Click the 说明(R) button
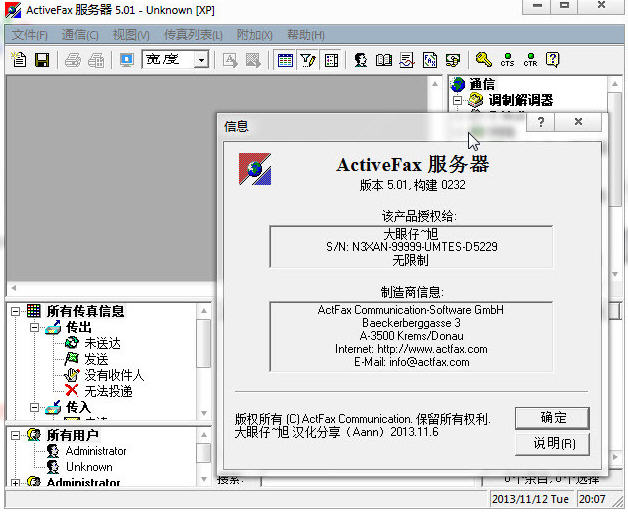 pyautogui.click(x=552, y=443)
